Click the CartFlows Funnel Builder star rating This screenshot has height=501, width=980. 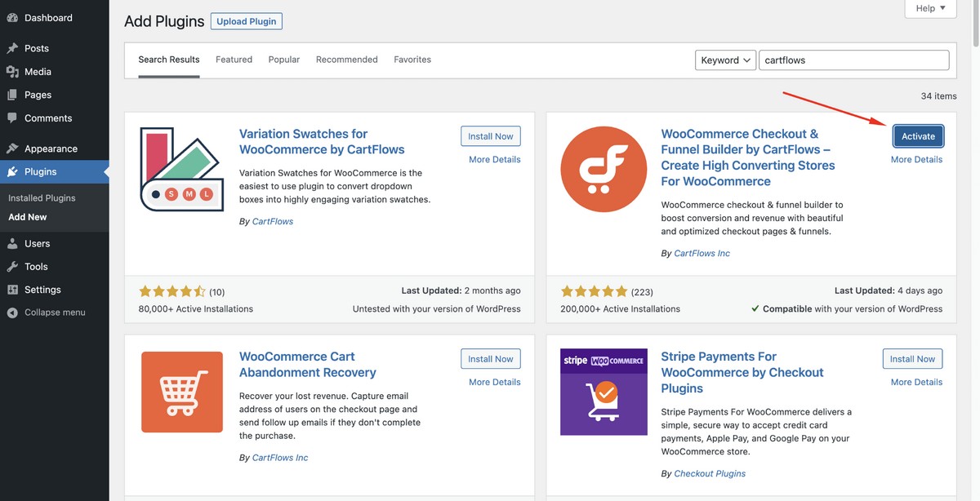[x=594, y=291]
